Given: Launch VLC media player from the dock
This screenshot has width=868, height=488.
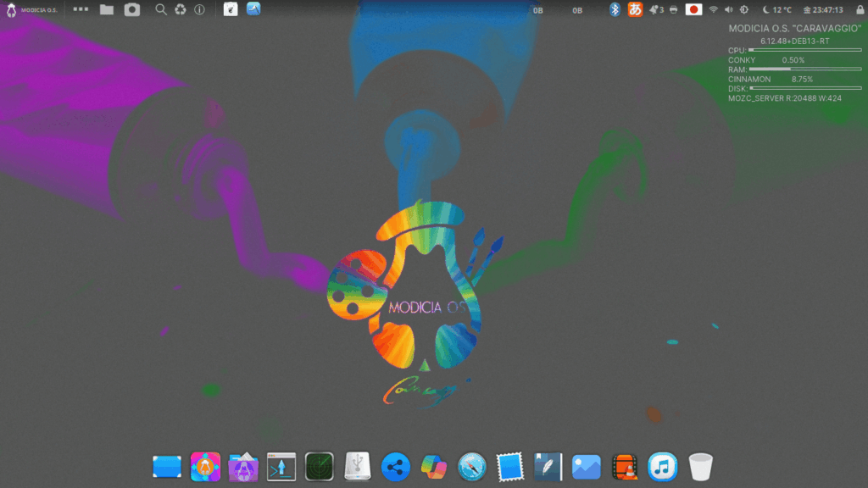Looking at the screenshot, I should tap(625, 466).
